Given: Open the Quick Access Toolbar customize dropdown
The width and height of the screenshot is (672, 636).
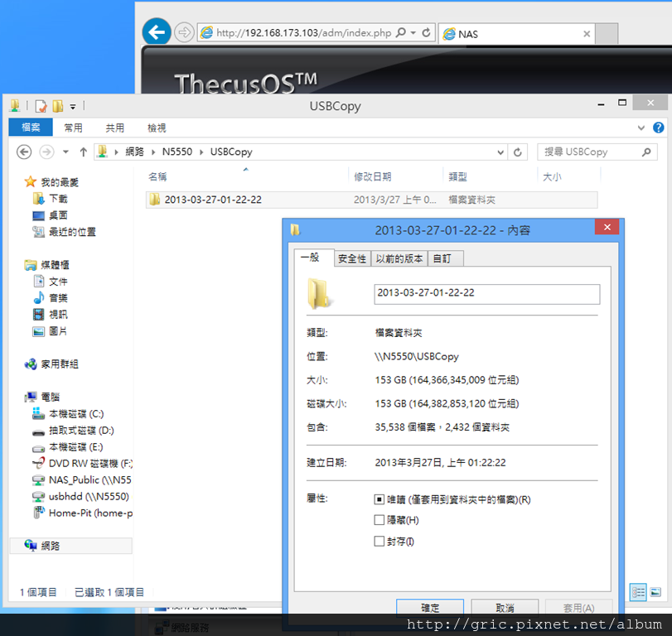Looking at the screenshot, I should pos(73,107).
